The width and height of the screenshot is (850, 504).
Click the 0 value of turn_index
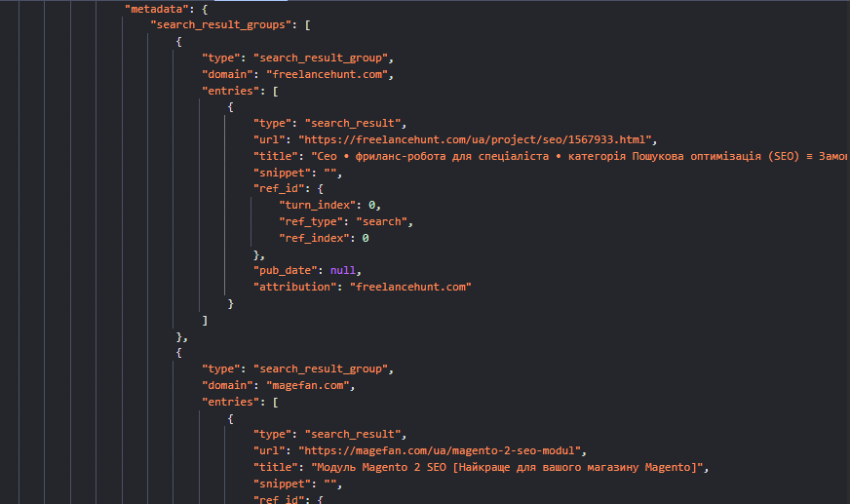[373, 205]
